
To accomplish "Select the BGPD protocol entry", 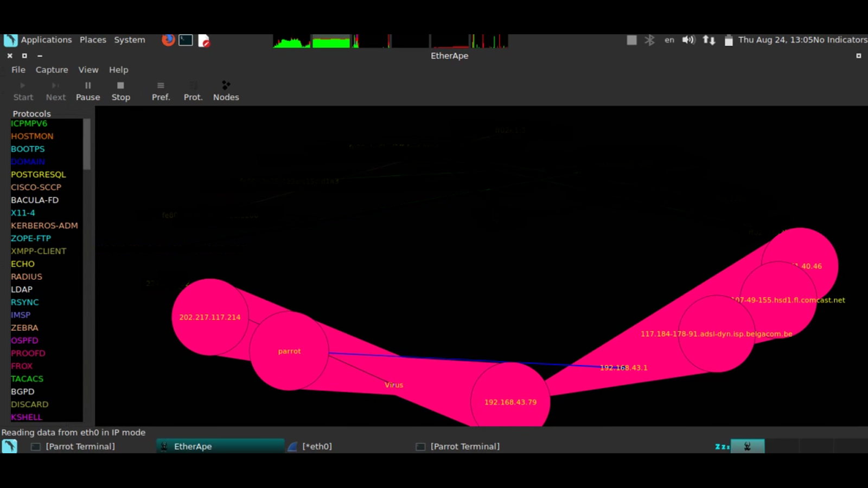I will (23, 391).
